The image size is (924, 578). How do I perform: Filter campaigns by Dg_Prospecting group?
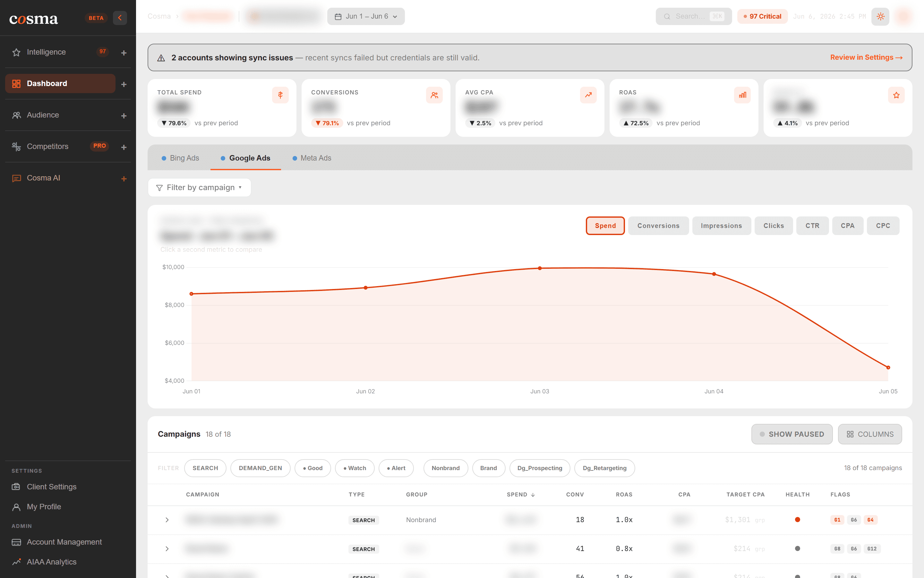coord(540,468)
